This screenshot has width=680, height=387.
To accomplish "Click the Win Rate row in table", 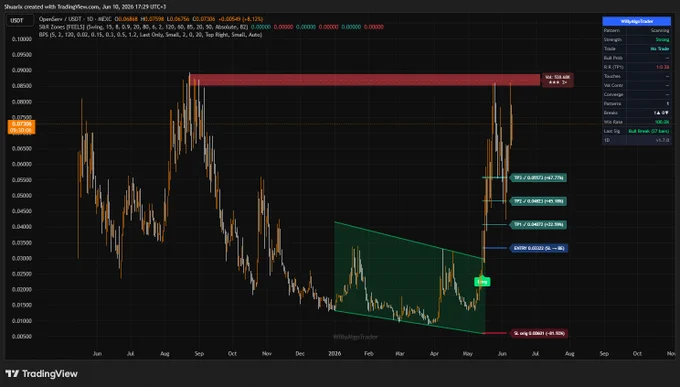I will pyautogui.click(x=636, y=122).
